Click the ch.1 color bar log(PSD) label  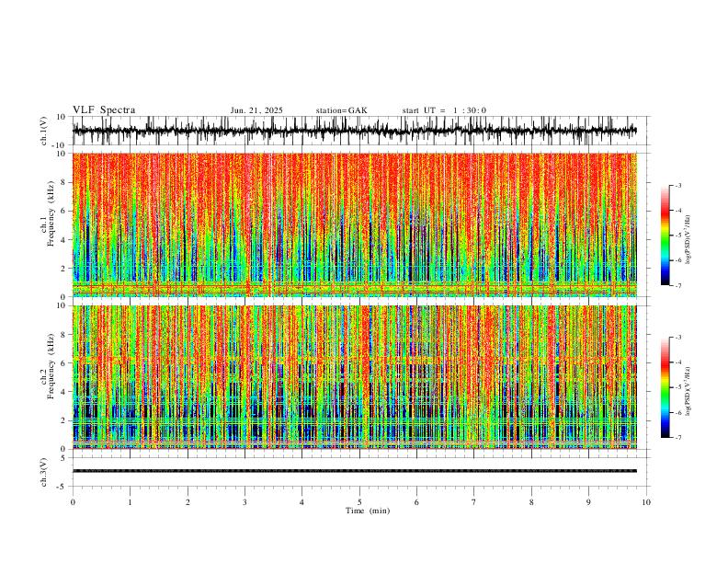coord(688,240)
